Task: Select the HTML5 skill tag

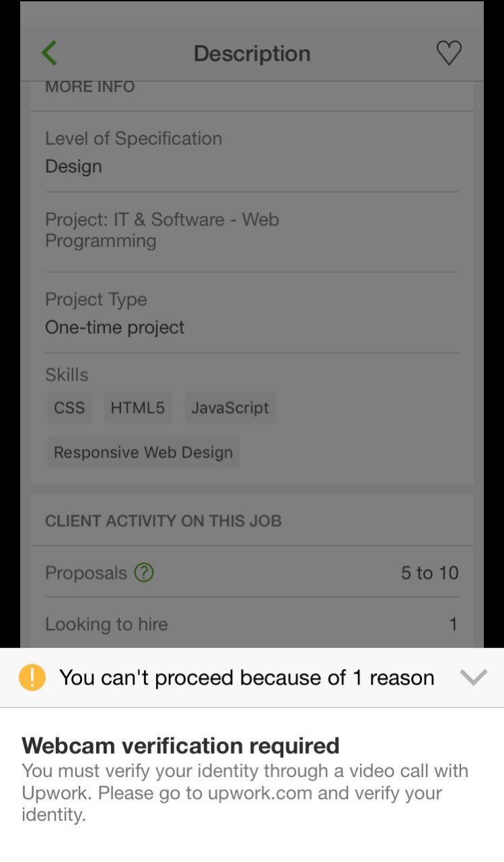Action: click(x=137, y=407)
